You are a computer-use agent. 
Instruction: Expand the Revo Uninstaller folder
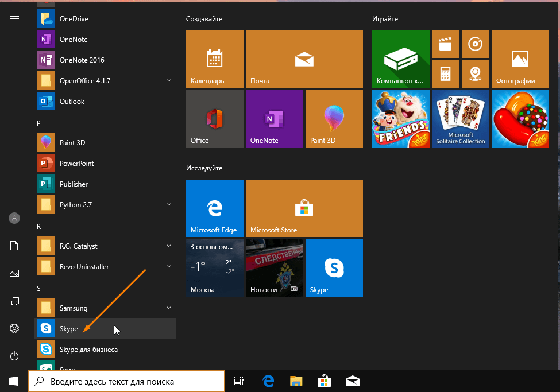tap(169, 267)
